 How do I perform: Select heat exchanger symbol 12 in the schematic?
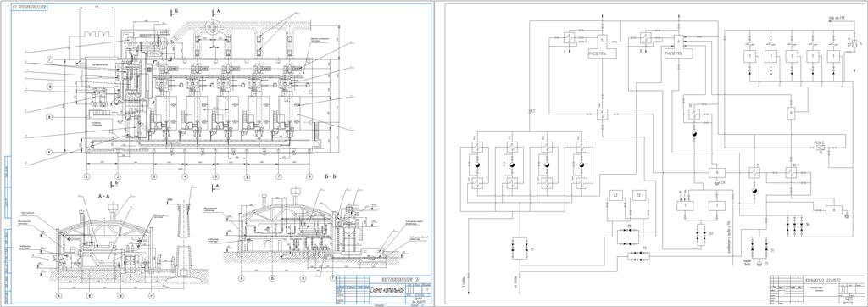tap(694, 114)
